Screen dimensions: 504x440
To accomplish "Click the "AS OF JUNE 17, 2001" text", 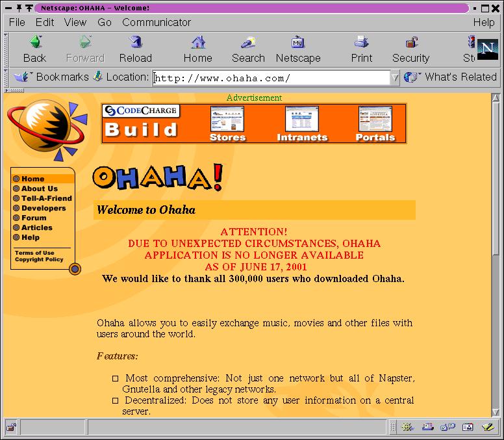I will pyautogui.click(x=256, y=266).
